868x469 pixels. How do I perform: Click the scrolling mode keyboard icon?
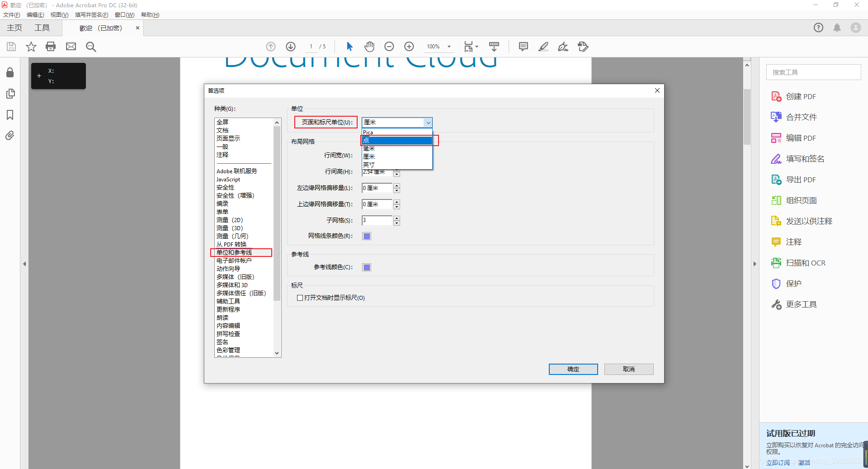(x=494, y=47)
